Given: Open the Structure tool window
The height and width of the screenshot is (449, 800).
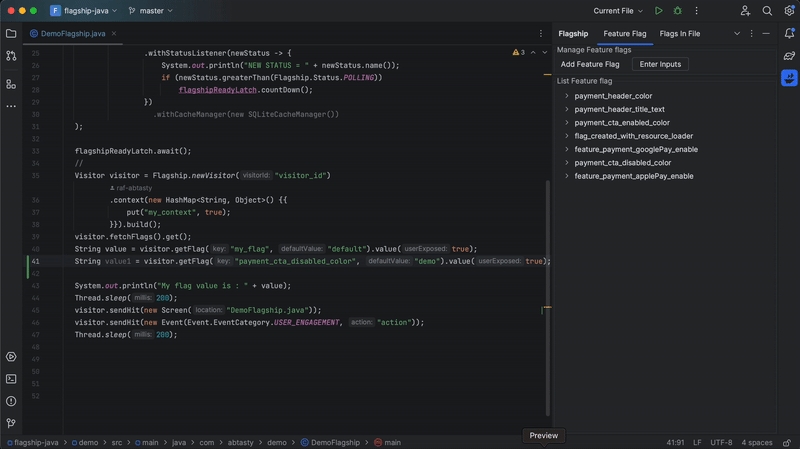Looking at the screenshot, I should (x=11, y=84).
